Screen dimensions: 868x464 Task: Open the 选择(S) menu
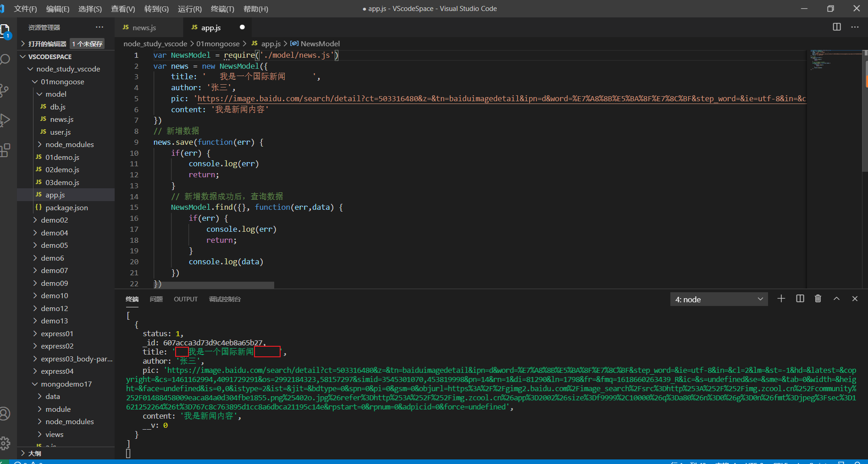pos(90,9)
